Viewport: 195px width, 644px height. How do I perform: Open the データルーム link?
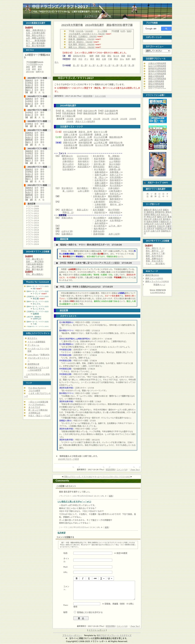[x=33, y=345]
